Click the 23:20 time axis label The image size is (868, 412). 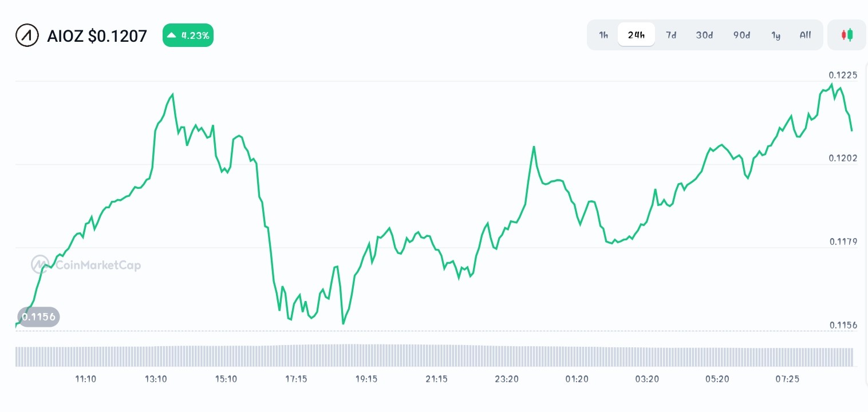pyautogui.click(x=507, y=379)
